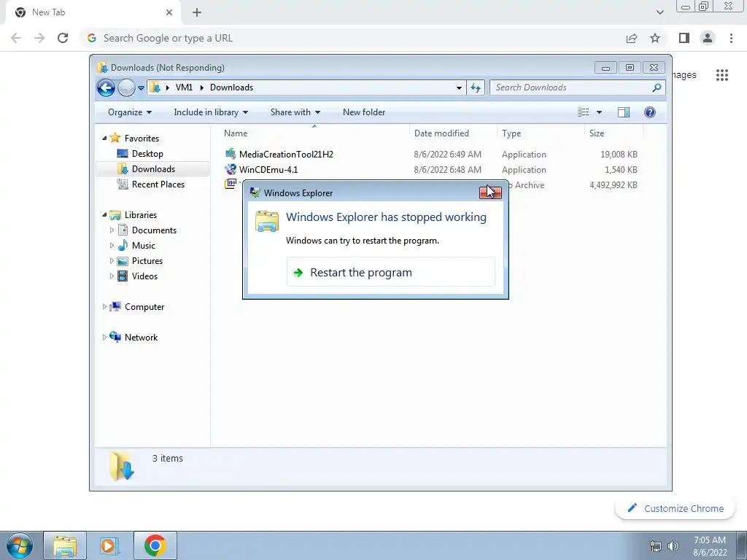The image size is (747, 560).
Task: Click Restart the program option
Action: [391, 273]
